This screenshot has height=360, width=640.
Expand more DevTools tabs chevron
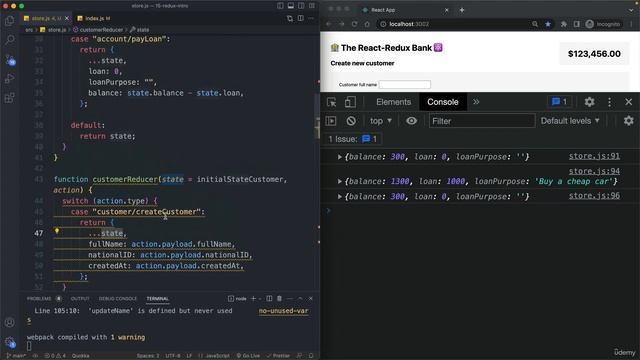pyautogui.click(x=476, y=102)
